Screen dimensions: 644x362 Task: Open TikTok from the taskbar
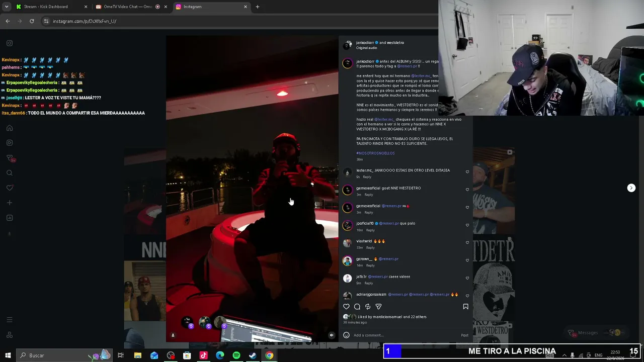tap(203, 355)
